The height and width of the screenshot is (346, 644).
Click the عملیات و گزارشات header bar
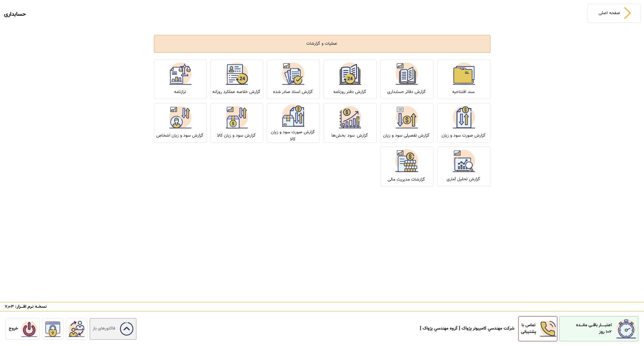(x=322, y=44)
